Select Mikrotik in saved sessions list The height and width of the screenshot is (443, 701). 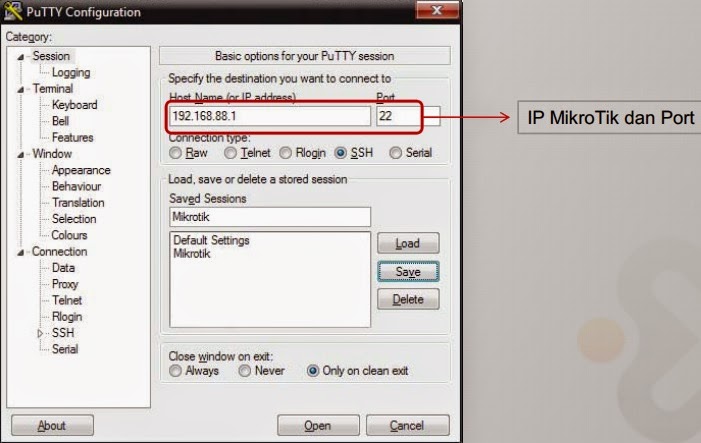tap(192, 254)
